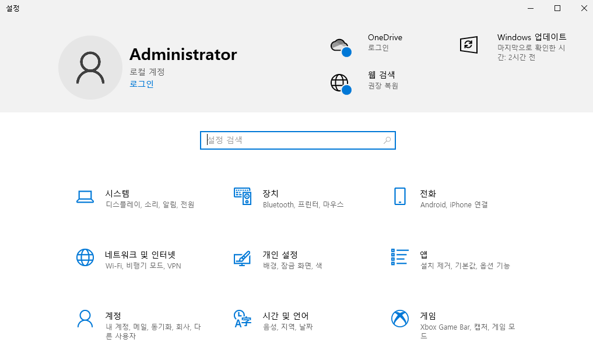This screenshot has height=364, width=593.
Task: Click the 디스플레이, 소리, 알림, 전원 description
Action: tap(150, 204)
